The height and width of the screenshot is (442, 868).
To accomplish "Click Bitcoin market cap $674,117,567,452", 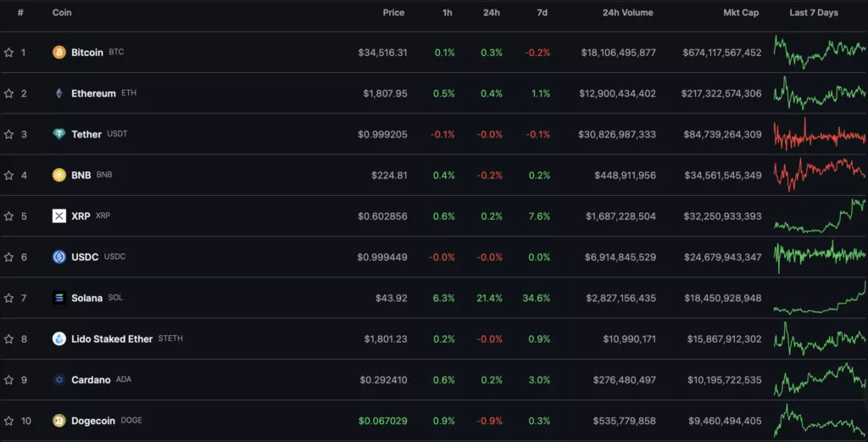I will coord(722,53).
